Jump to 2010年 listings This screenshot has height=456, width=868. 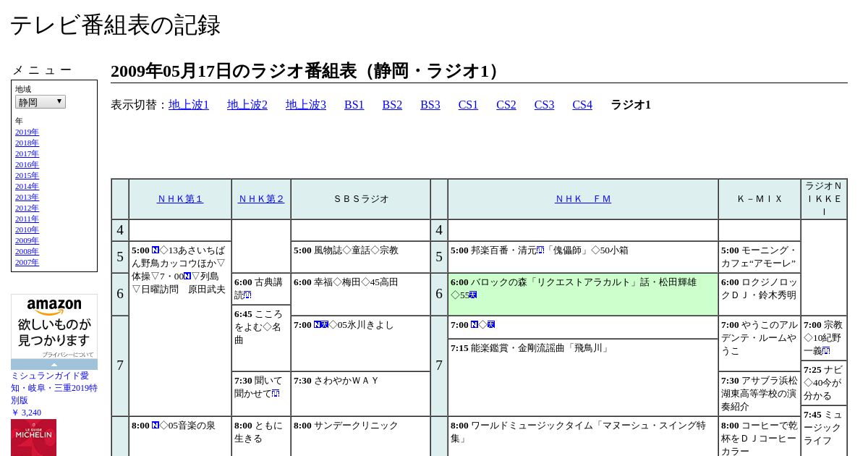[27, 229]
